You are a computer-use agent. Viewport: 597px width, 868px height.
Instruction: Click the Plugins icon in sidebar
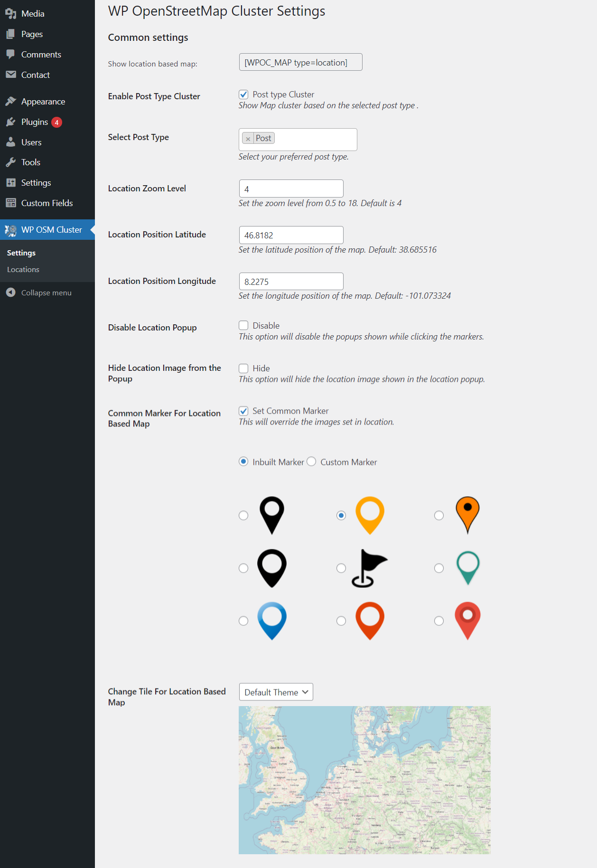pos(11,122)
